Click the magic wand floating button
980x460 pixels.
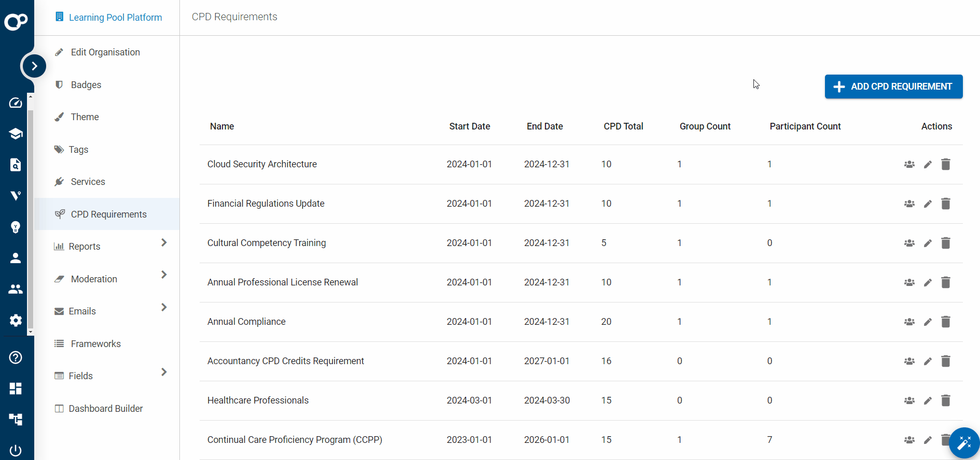[964, 443]
